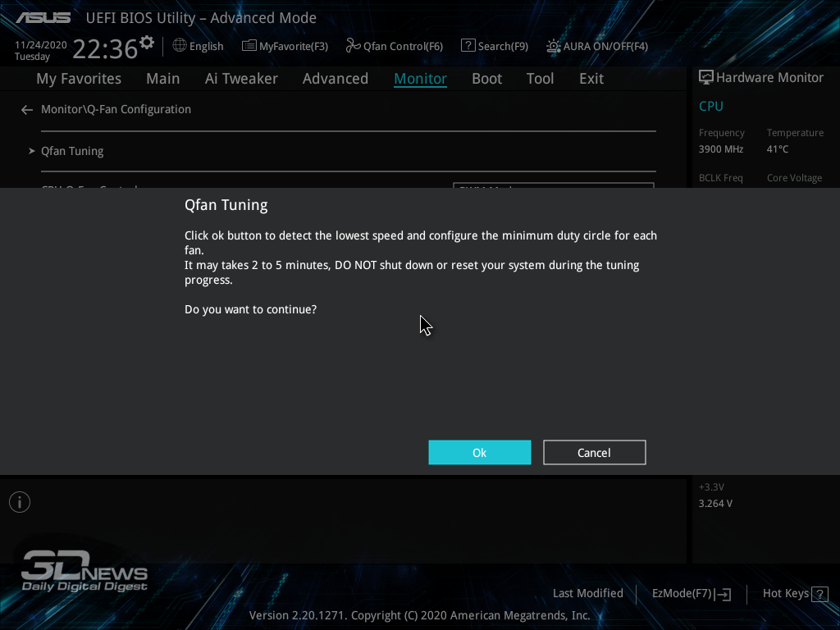Click the 22:36 clock time
Screen dimensions: 840x630
click(x=105, y=48)
